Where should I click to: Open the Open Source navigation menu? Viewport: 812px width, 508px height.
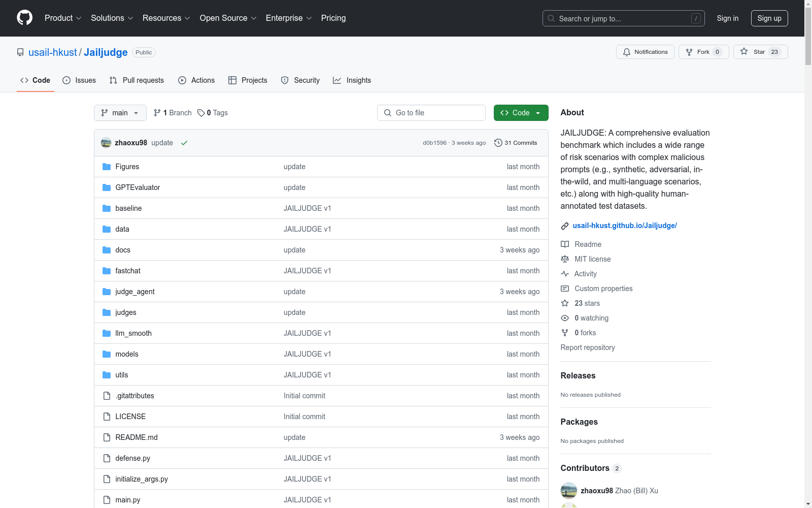point(228,18)
